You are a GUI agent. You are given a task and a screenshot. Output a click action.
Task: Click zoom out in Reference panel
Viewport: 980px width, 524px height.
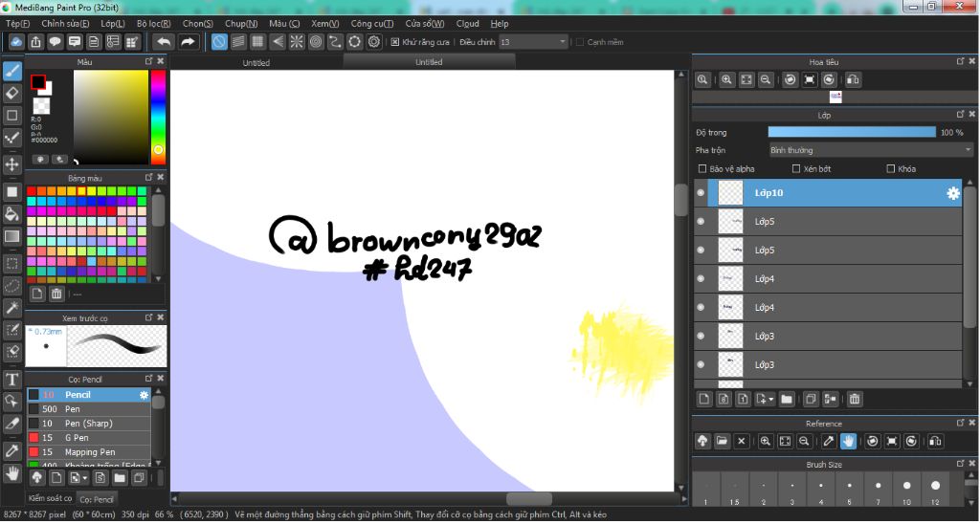pyautogui.click(x=804, y=442)
